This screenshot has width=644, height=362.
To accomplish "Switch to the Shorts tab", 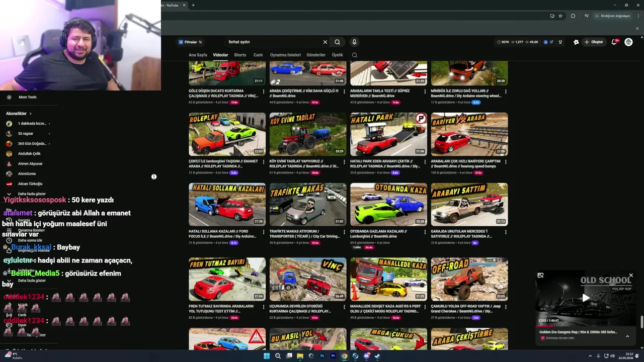I will 240,55.
